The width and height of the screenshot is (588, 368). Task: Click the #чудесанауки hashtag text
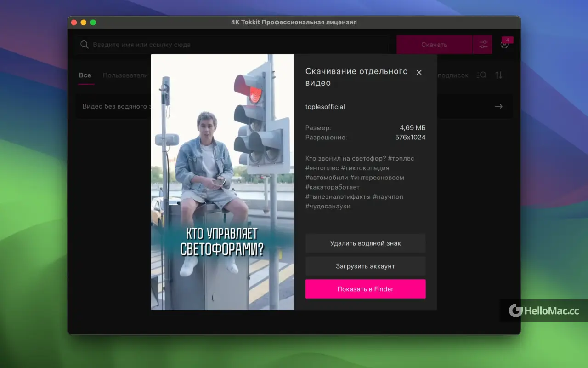328,206
